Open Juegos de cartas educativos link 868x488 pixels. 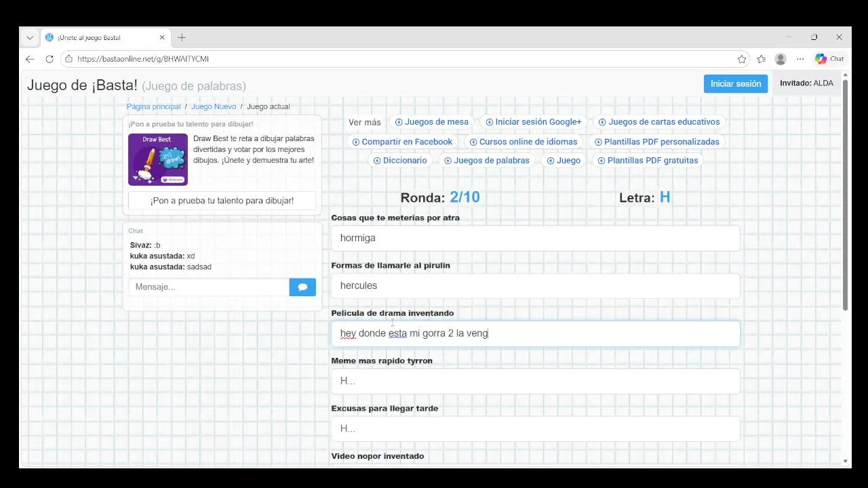(x=659, y=122)
